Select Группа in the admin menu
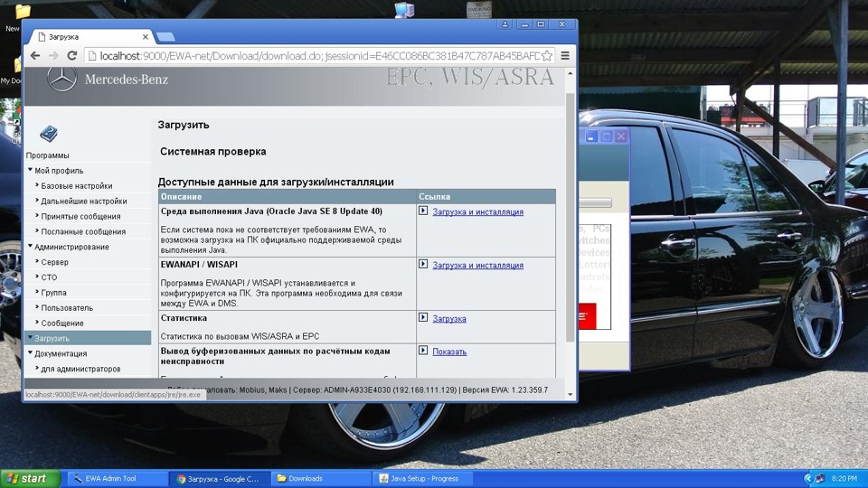 pyautogui.click(x=53, y=293)
